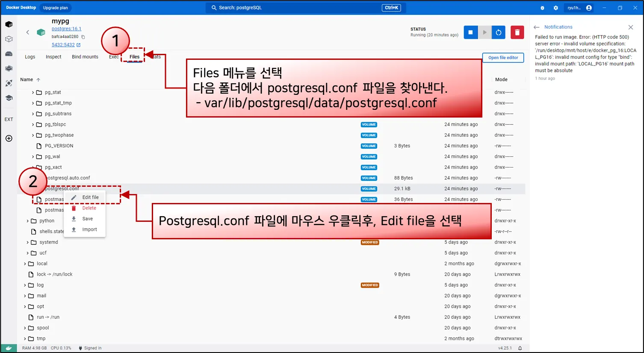644x353 pixels.
Task: Switch to the Files tab
Action: [x=134, y=57]
